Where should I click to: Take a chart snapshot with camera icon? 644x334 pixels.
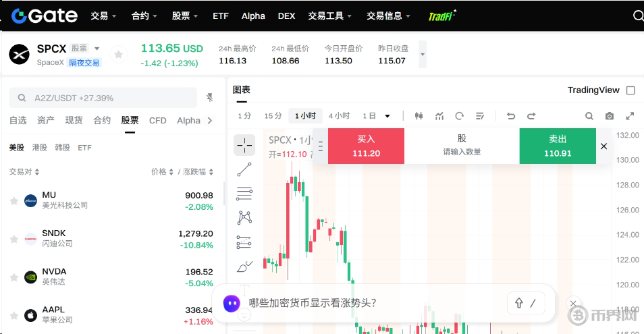point(610,116)
